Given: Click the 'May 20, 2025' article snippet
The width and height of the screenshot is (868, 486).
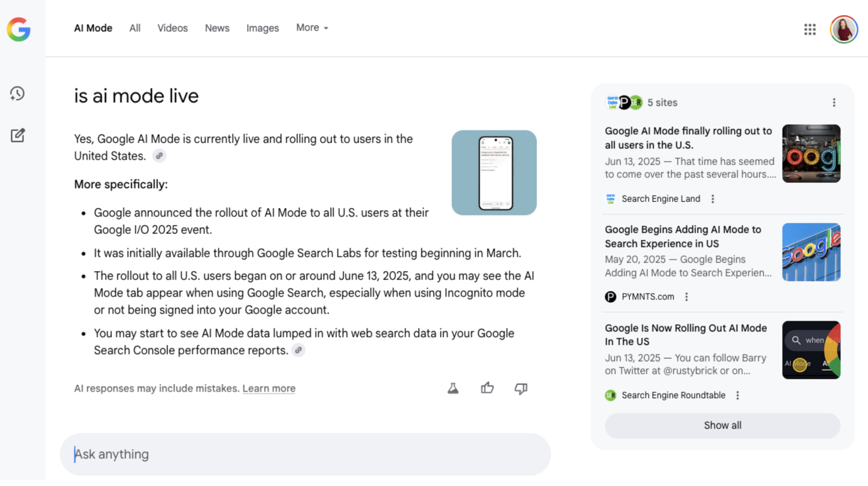Looking at the screenshot, I should click(688, 266).
